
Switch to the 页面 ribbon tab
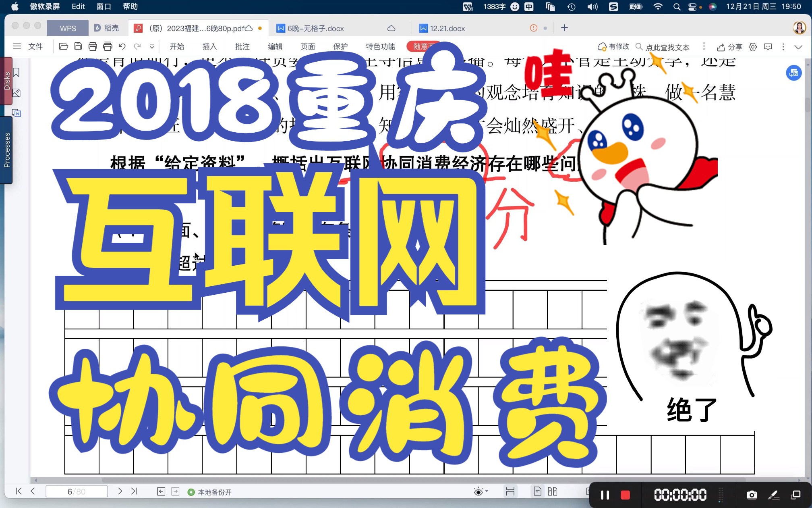pyautogui.click(x=308, y=46)
